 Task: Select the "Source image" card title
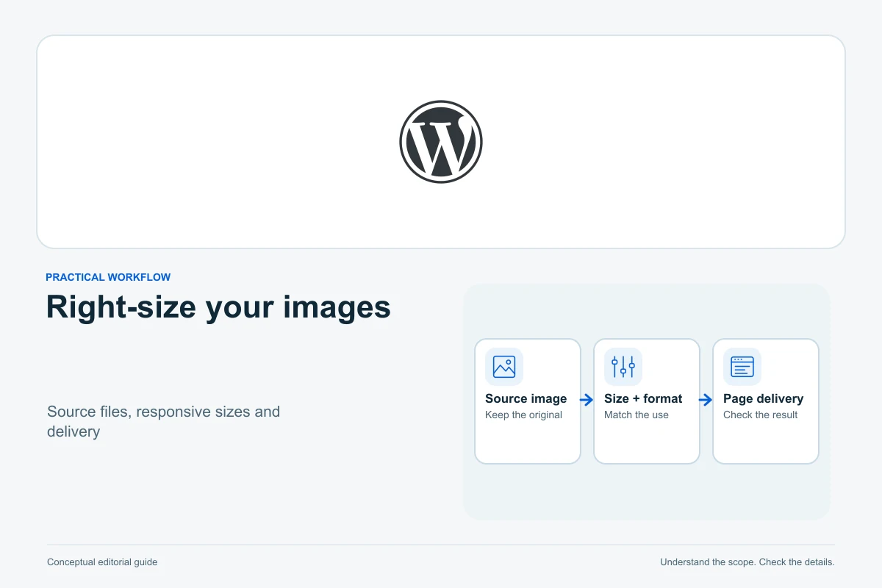coord(526,398)
